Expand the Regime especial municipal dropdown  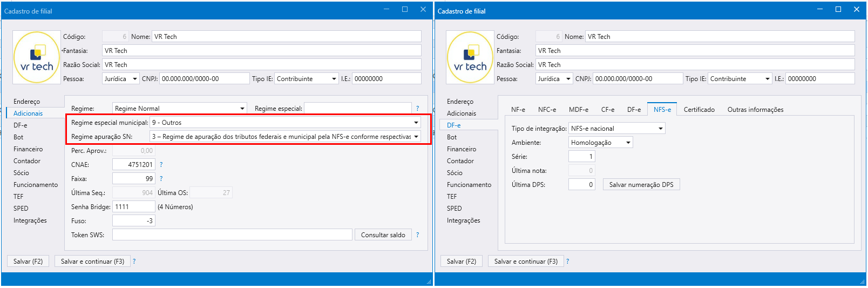(x=416, y=123)
